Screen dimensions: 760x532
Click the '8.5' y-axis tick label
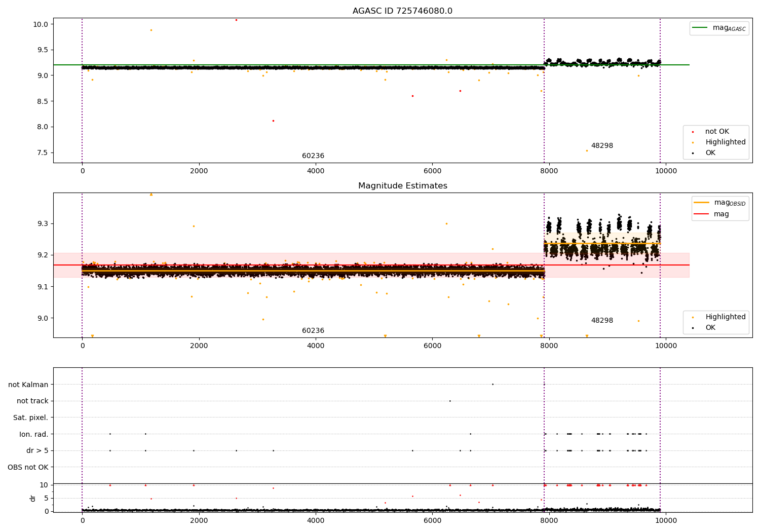pyautogui.click(x=43, y=101)
